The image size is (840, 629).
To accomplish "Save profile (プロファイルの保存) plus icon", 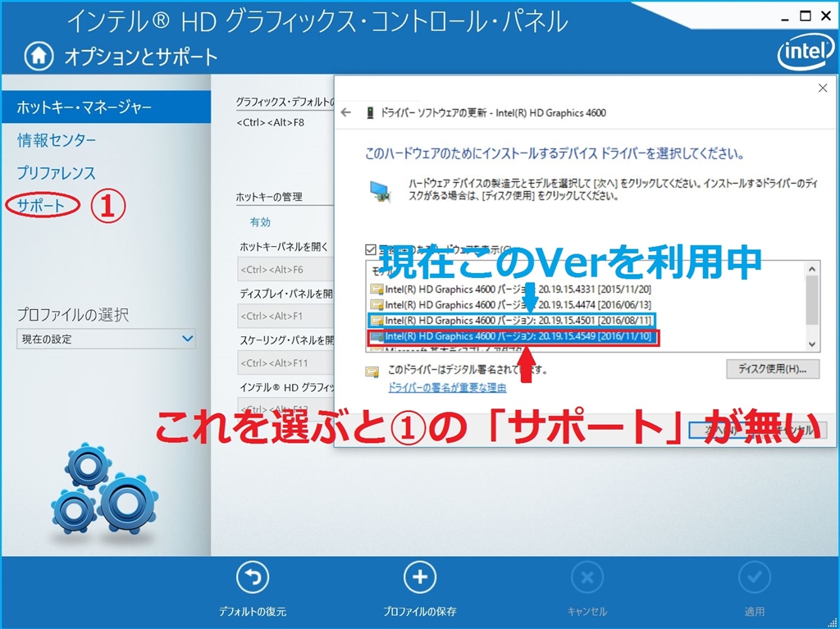I will [419, 577].
